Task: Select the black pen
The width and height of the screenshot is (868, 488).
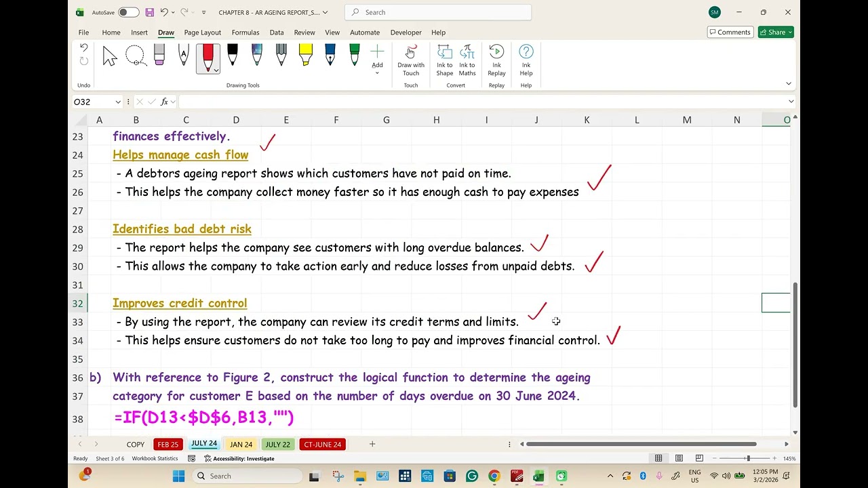Action: click(x=232, y=56)
